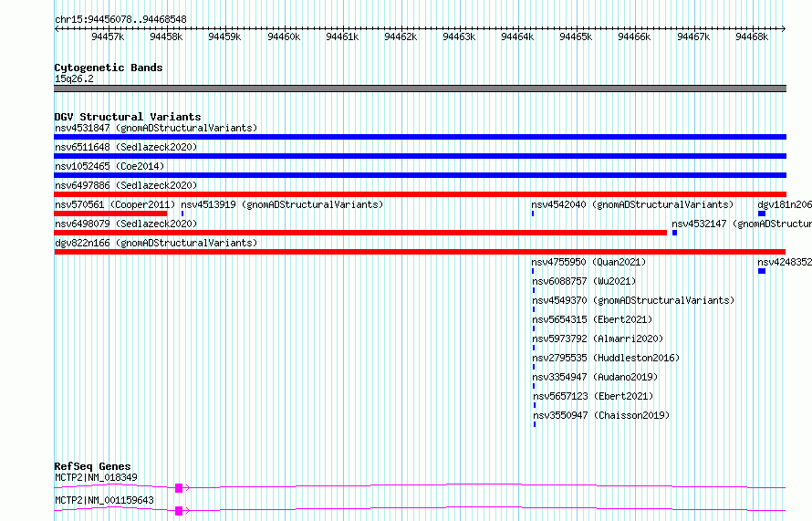Click red bar under nsv6498079
Image resolution: width=812 pixels, height=521 pixels.
point(360,233)
